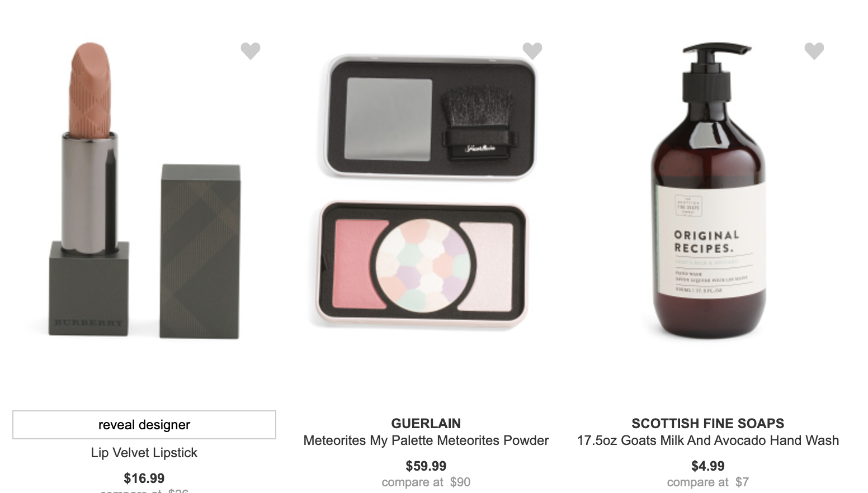The height and width of the screenshot is (493, 868).
Task: Open Meteorites My Palette Meteorites Powder link
Action: [426, 440]
